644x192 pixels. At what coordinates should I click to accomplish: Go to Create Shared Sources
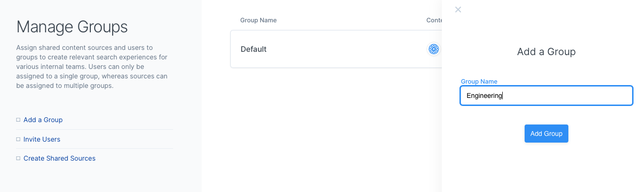[x=59, y=158]
